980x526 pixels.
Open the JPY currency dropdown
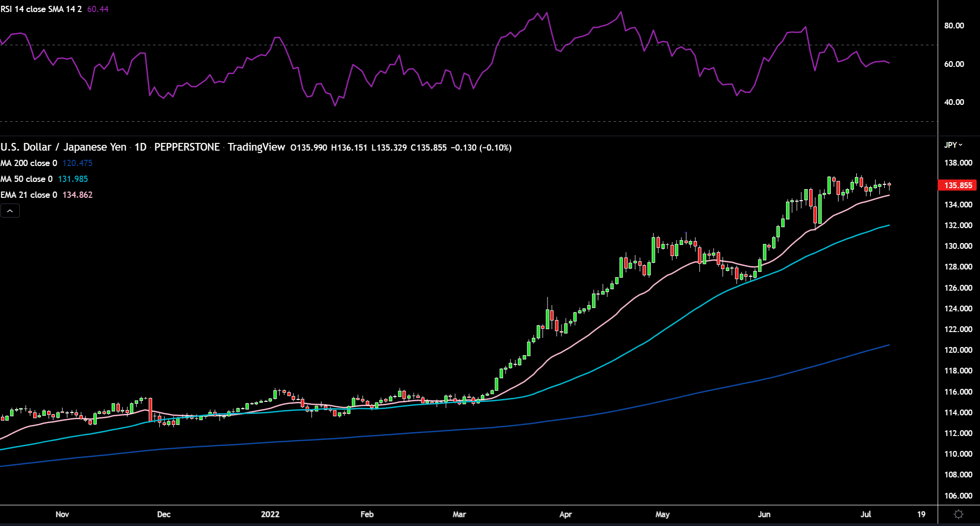pyautogui.click(x=953, y=145)
